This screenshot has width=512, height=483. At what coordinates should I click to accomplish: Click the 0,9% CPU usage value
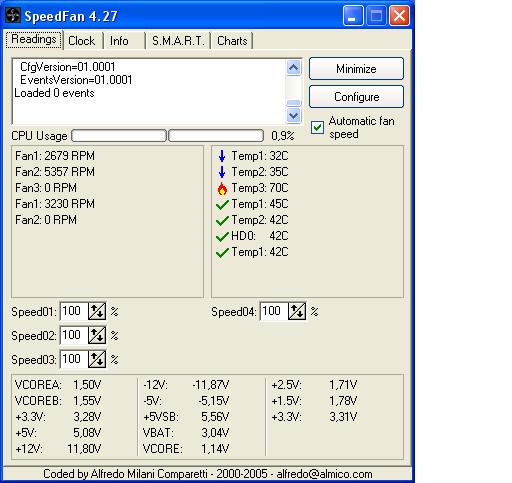point(283,136)
